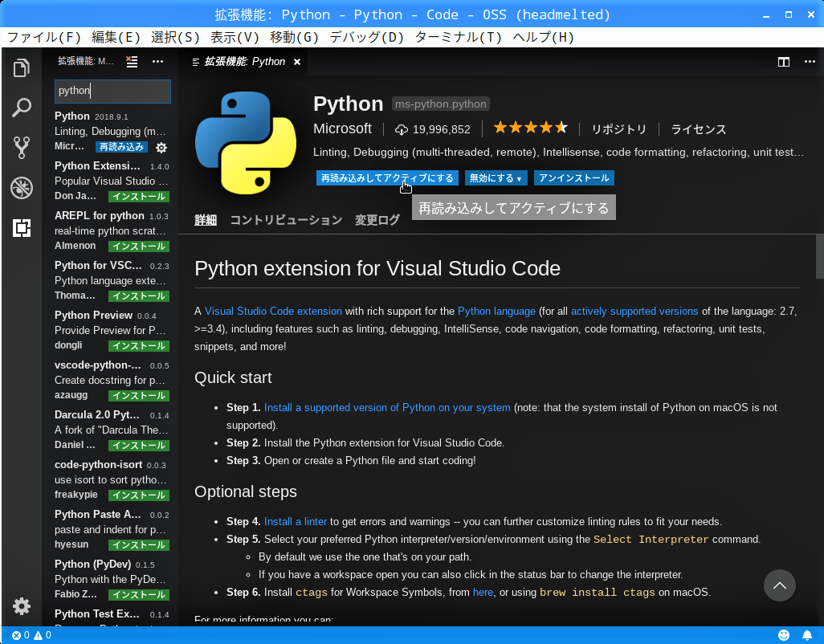The width and height of the screenshot is (824, 644).
Task: Open editor more actions ellipsis
Action: click(810, 62)
